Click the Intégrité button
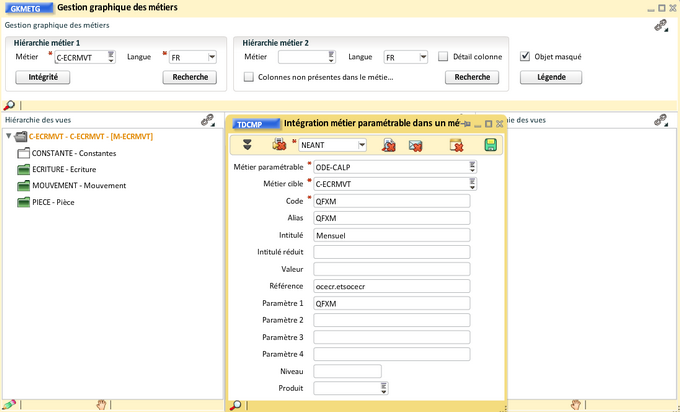Screen dimensions: 680x412 tap(43, 77)
